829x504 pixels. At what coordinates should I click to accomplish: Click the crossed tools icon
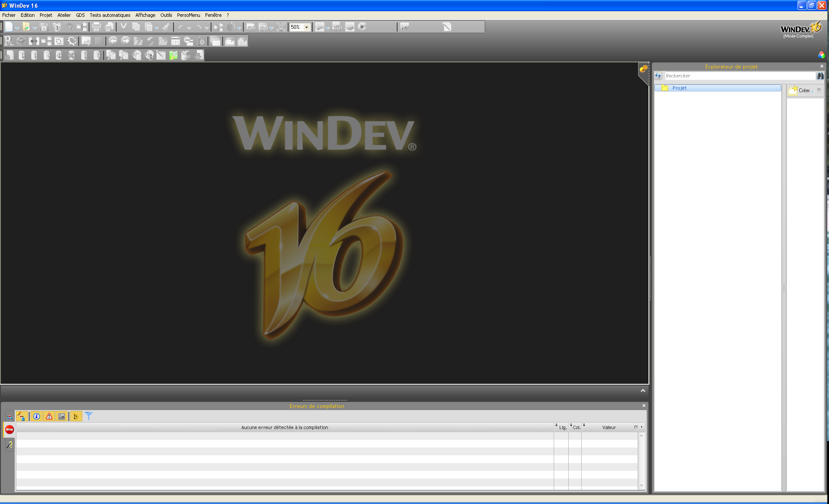281,27
